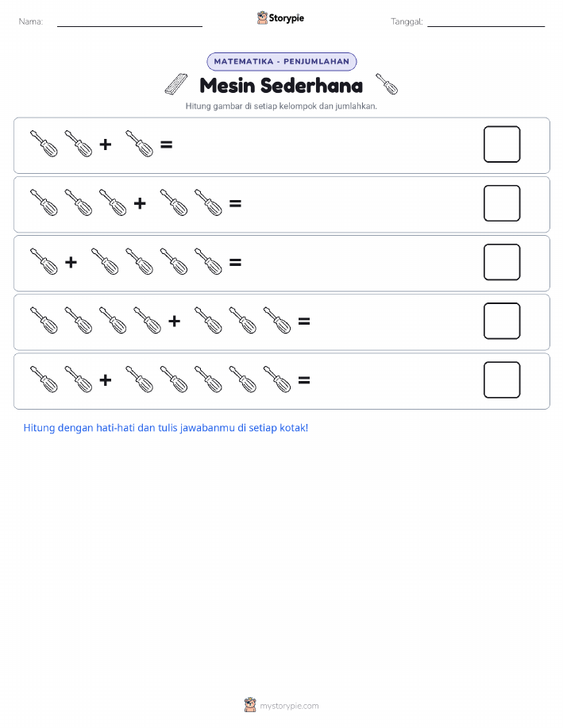Screen dimensions: 563x728
Task: Click the equals sign in second row
Action: (236, 203)
